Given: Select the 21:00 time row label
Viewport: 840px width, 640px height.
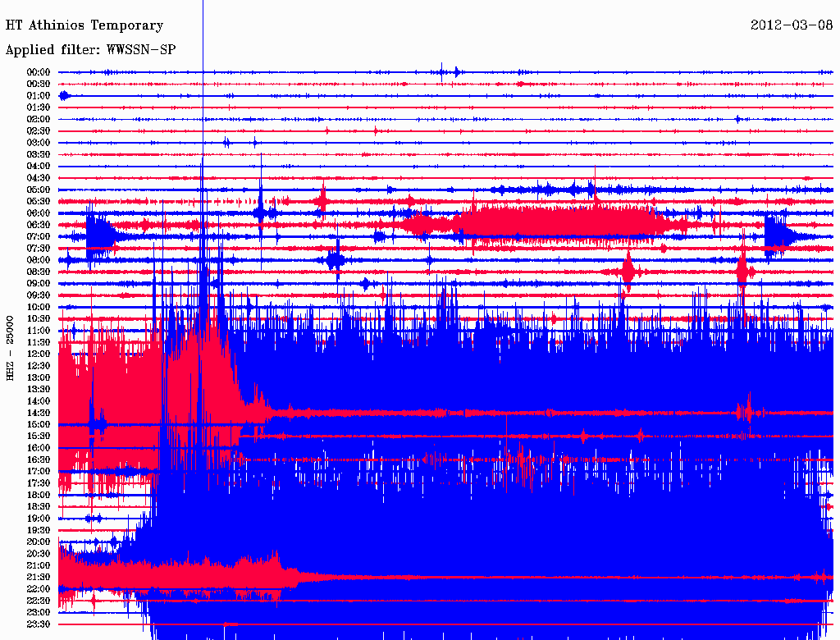Looking at the screenshot, I should pos(39,565).
